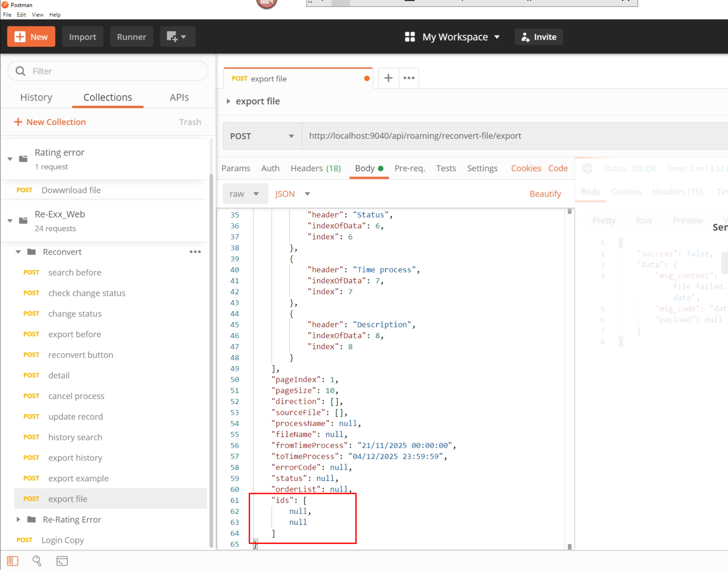Click the filter search magnifier icon
728x570 pixels.
click(x=21, y=71)
